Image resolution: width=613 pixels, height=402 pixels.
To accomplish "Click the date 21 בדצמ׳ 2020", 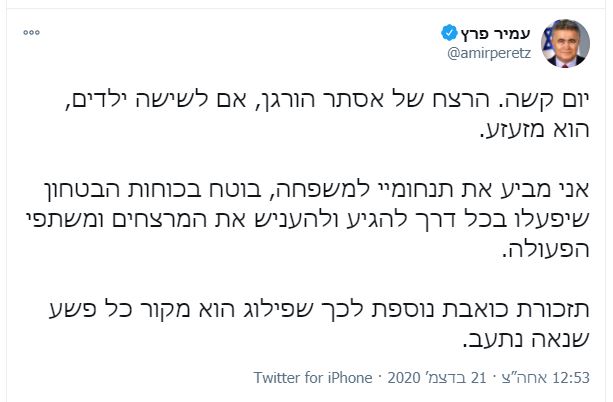I will [449, 378].
